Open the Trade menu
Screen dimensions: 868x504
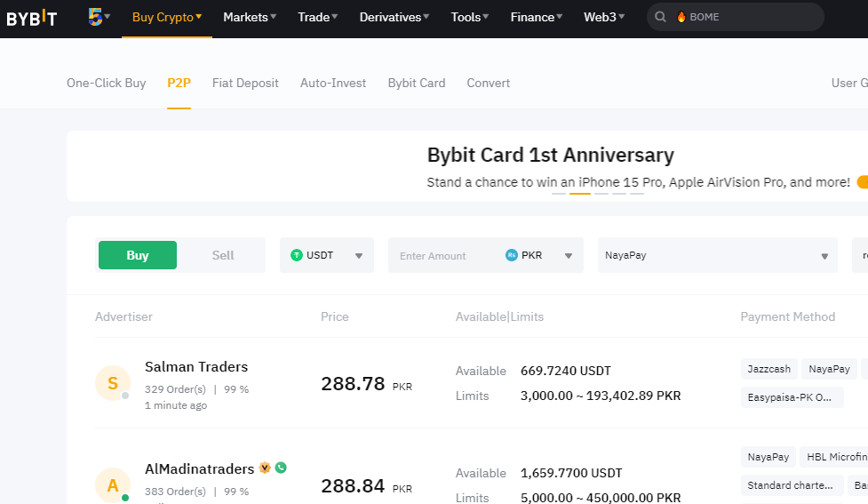pyautogui.click(x=318, y=17)
